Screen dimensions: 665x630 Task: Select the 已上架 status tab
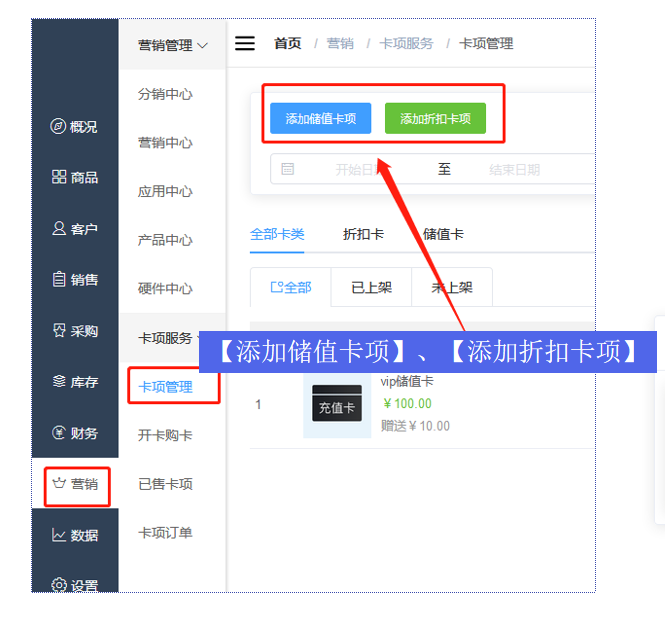tap(372, 287)
